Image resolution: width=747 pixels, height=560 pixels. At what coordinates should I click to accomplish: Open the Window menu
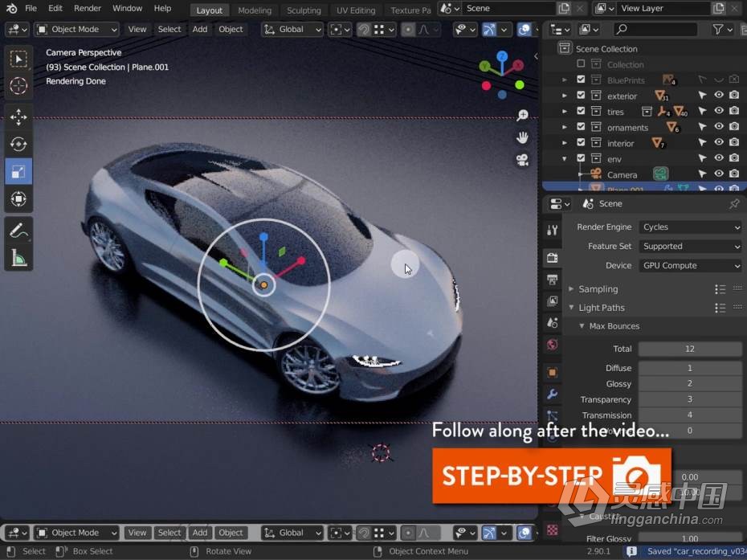[x=127, y=9]
